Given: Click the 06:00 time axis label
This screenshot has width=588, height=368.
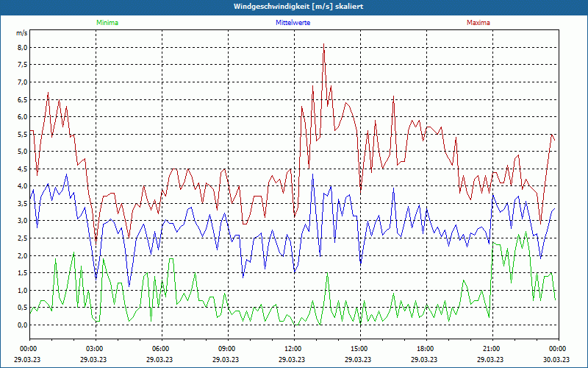Looking at the screenshot, I should tap(162, 349).
